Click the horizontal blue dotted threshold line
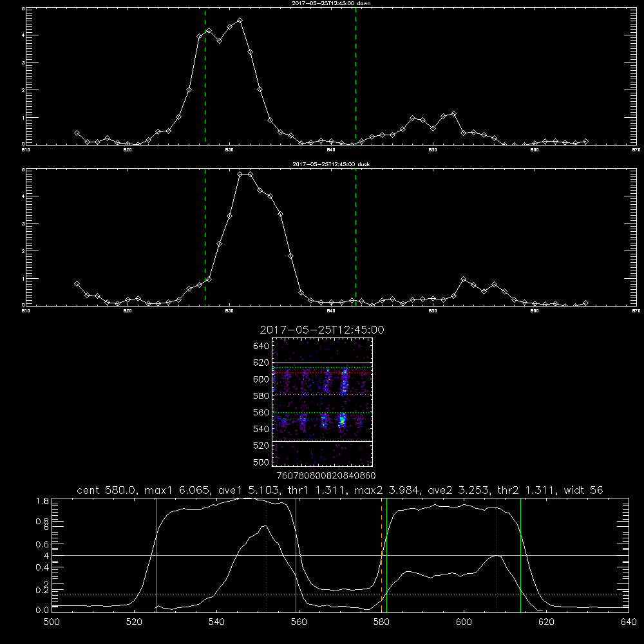The width and height of the screenshot is (644, 644). [340, 594]
